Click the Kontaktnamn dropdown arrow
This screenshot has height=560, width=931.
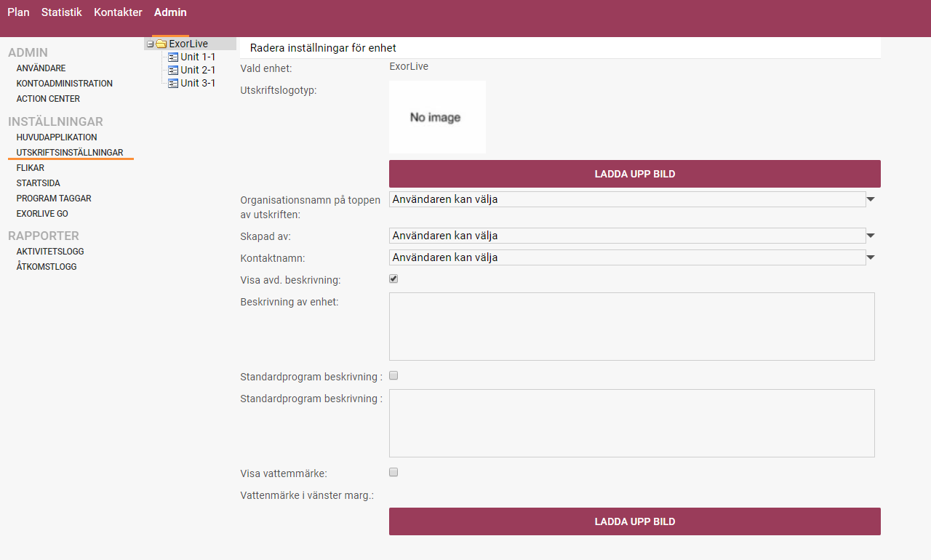(x=871, y=257)
